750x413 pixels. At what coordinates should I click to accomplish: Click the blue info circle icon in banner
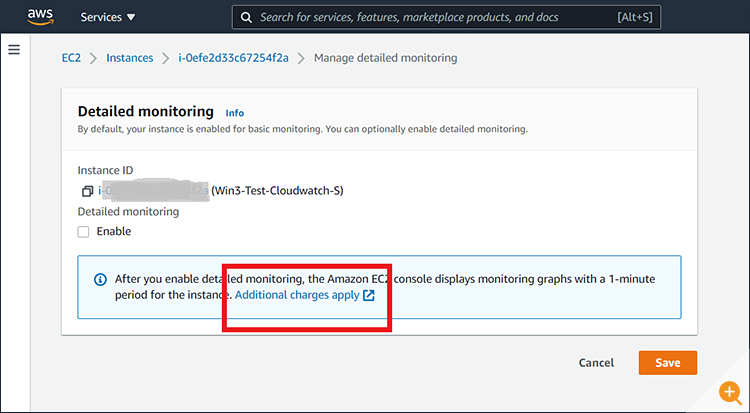click(x=100, y=280)
